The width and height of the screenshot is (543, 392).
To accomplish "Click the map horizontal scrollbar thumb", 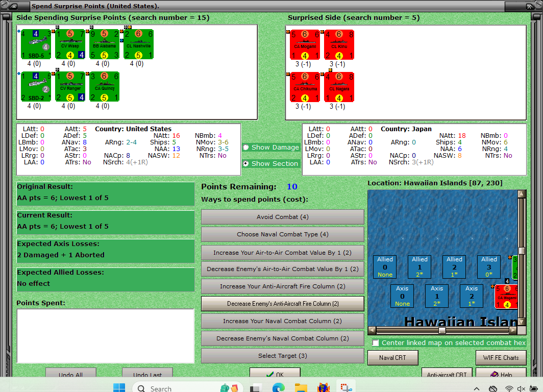I will pos(442,330).
